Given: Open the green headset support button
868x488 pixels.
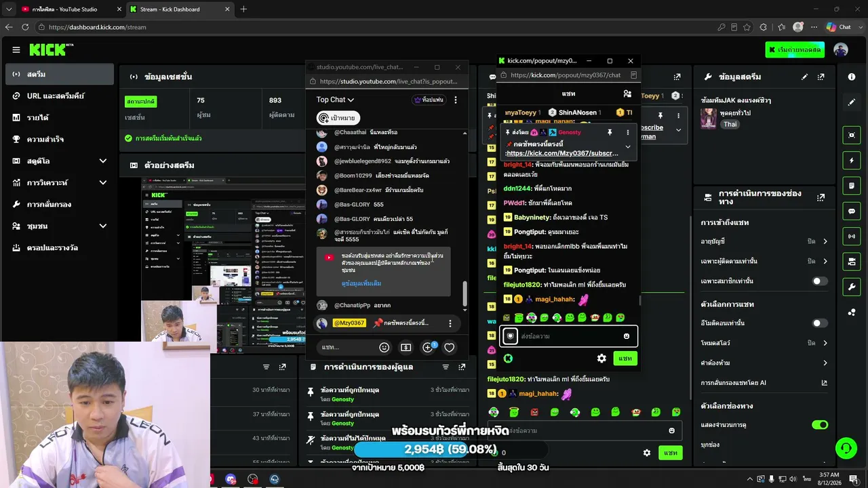Looking at the screenshot, I should [x=846, y=447].
